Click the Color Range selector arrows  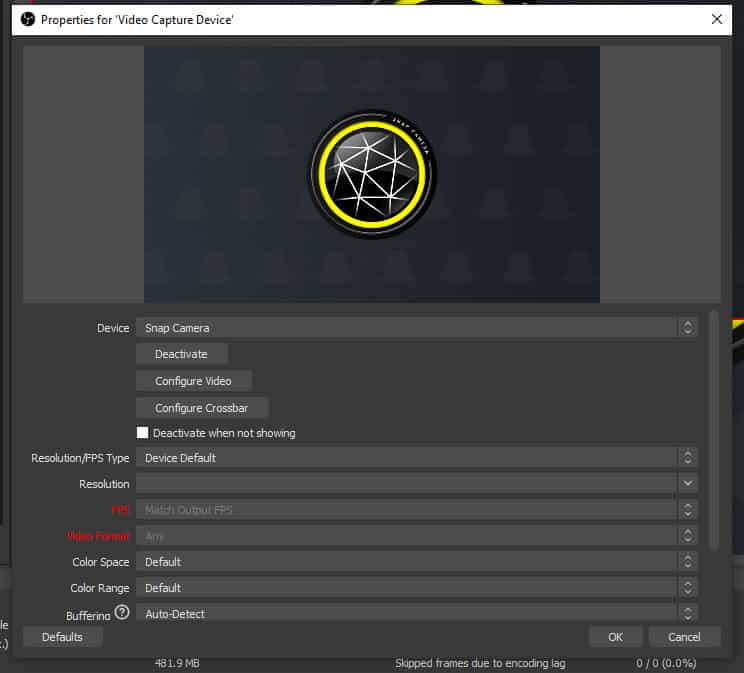tap(688, 588)
